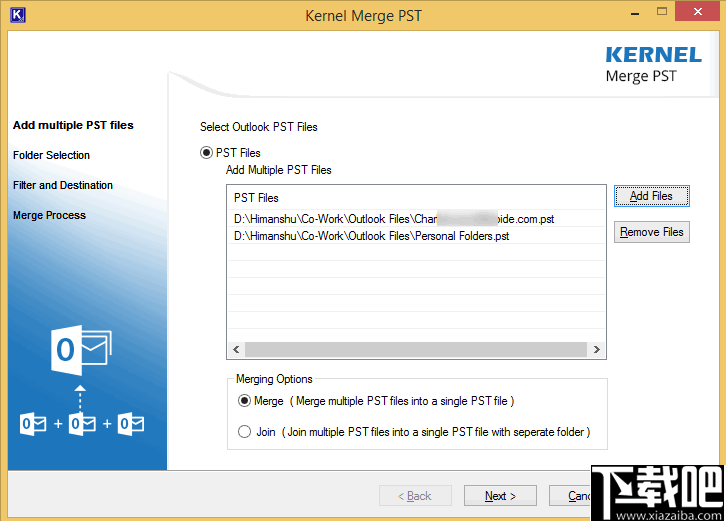This screenshot has width=726, height=521.
Task: Select the Personal Folders.pst file row
Action: tap(416, 236)
